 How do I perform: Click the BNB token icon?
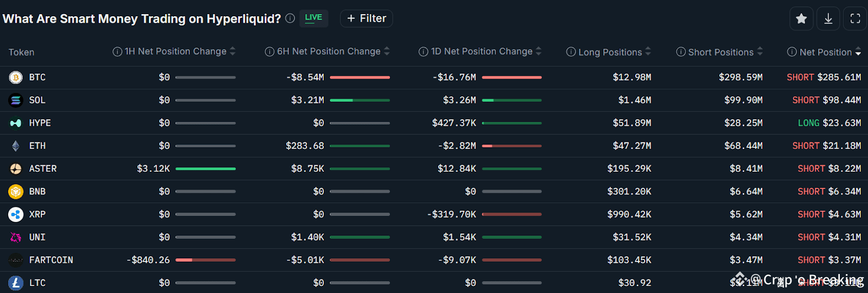16,192
